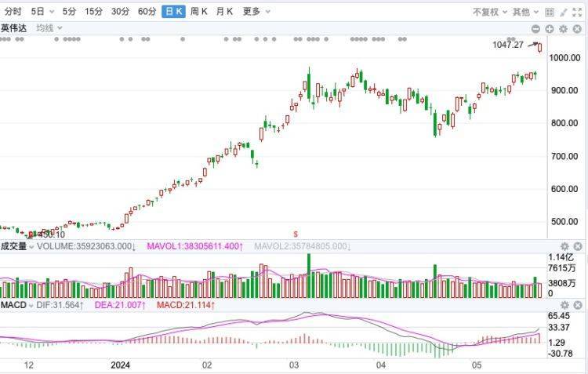Screen dimensions: 588x374
Task: Open volume panel settings gear
Action: [x=564, y=246]
